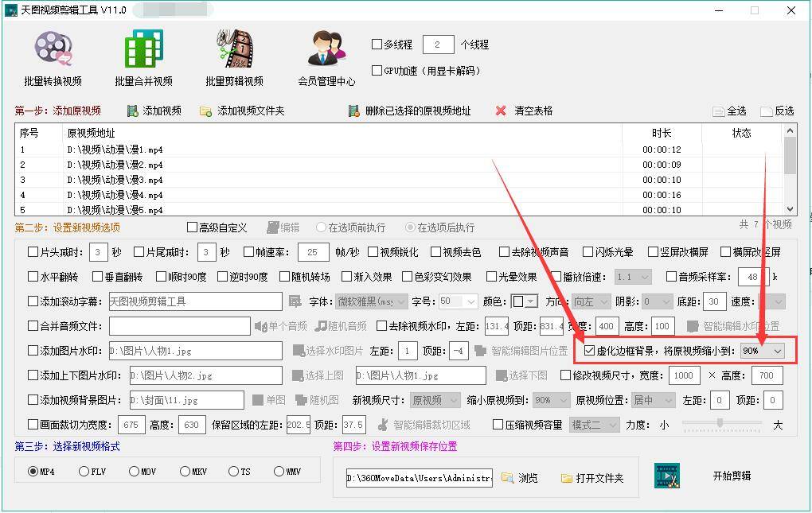Click the 单个音频 speaker icon
Image resolution: width=812 pixels, height=513 pixels.
point(260,326)
